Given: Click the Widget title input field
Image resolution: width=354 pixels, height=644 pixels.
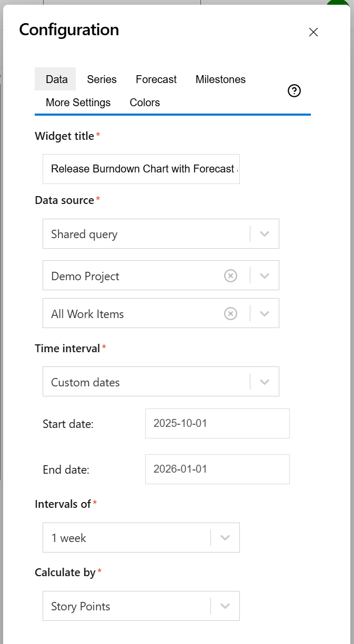Looking at the screenshot, I should point(141,169).
